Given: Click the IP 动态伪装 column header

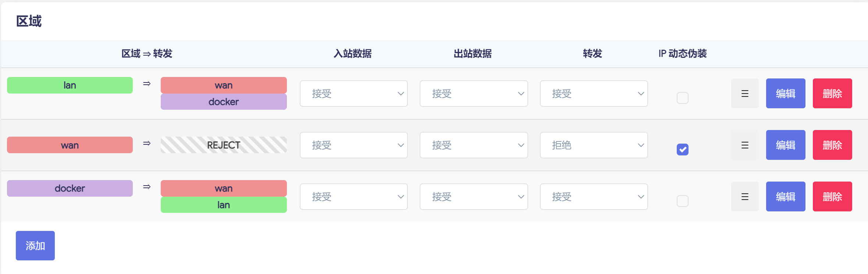Looking at the screenshot, I should pos(683,54).
